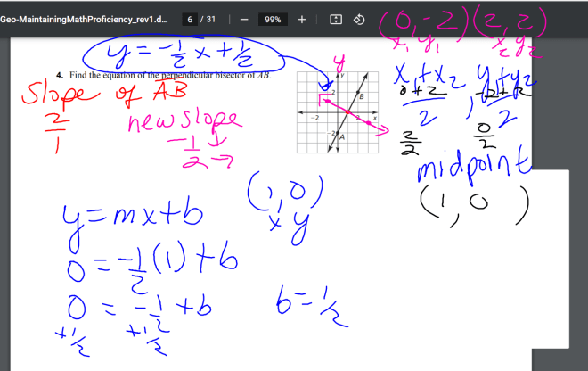Toggle the fit to page icon

[336, 19]
